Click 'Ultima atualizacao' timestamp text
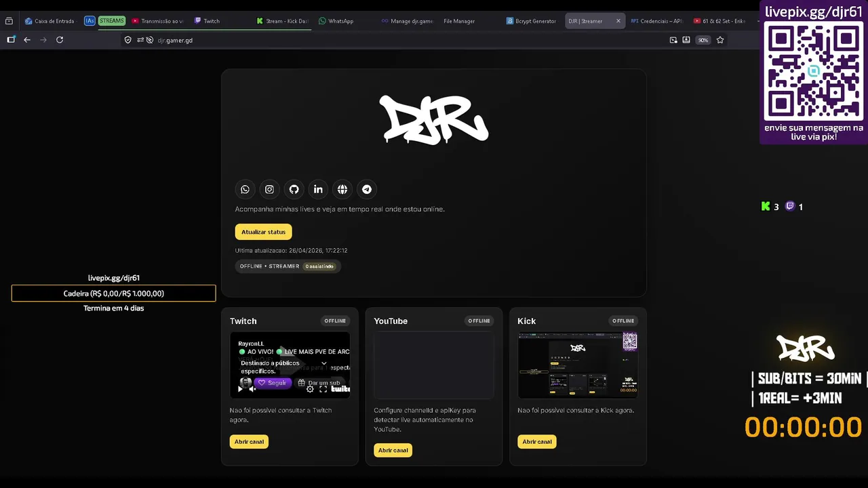 (292, 251)
